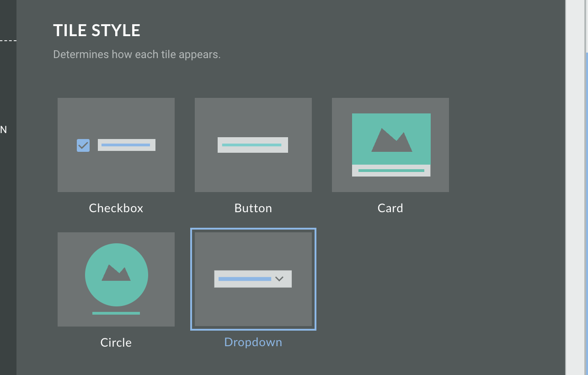Click the mountain image icon in Card tile
This screenshot has width=588, height=375.
(391, 140)
